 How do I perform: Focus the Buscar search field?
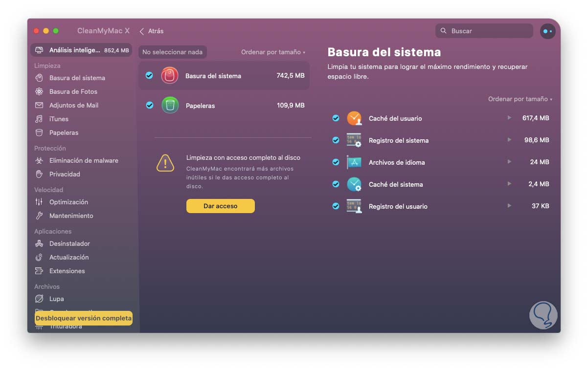(x=484, y=31)
